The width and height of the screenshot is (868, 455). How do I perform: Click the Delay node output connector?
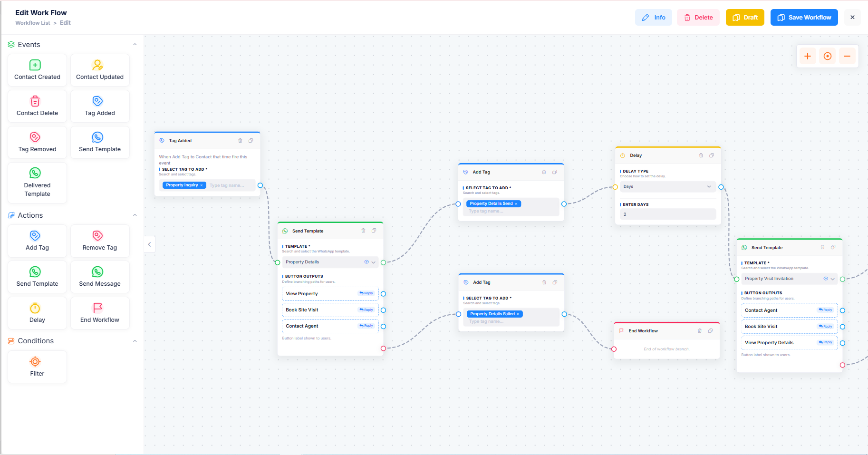point(721,187)
